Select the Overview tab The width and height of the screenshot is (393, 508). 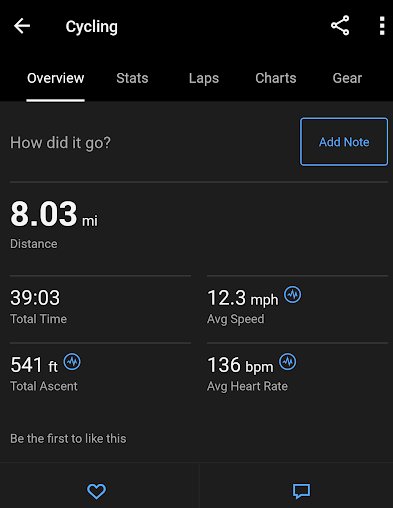(x=56, y=78)
